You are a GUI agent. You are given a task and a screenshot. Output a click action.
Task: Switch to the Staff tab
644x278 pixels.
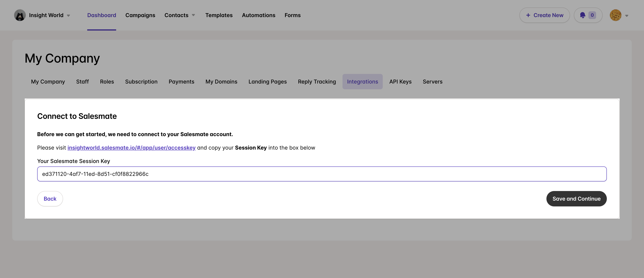click(82, 82)
